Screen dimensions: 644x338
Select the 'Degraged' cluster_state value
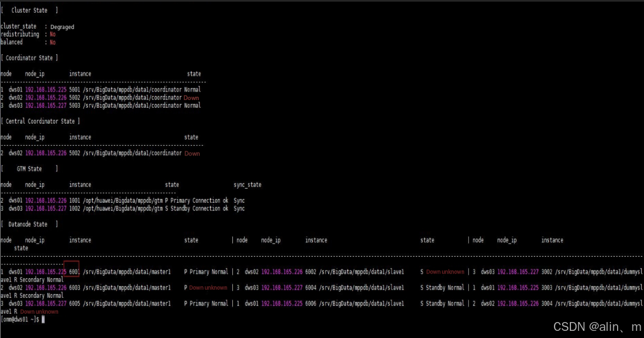63,27
